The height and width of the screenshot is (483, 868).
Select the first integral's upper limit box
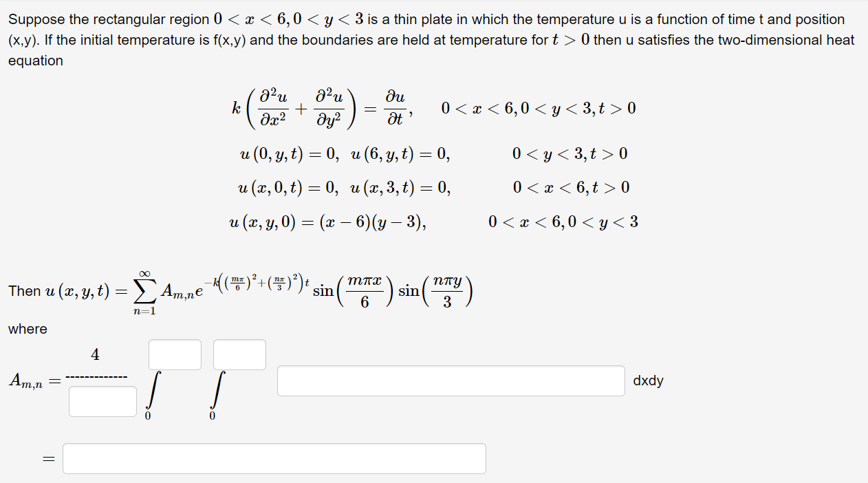pyautogui.click(x=175, y=354)
